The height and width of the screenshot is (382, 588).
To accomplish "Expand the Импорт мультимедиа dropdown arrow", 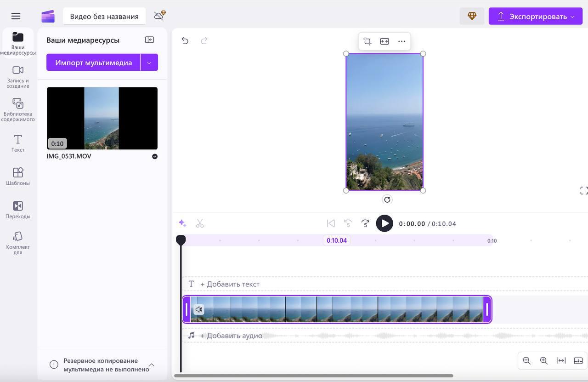I will 149,63.
